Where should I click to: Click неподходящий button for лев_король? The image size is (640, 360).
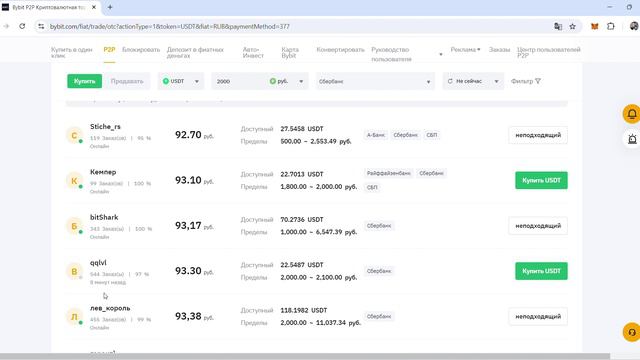538,316
